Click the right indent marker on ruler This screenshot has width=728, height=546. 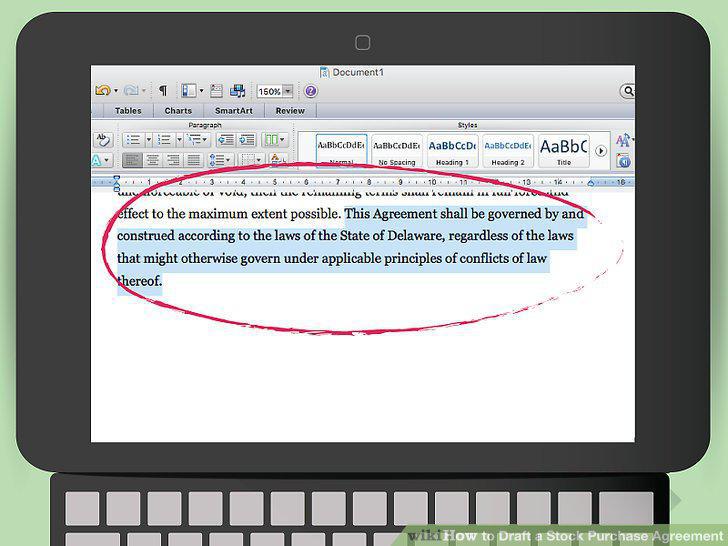[x=591, y=183]
